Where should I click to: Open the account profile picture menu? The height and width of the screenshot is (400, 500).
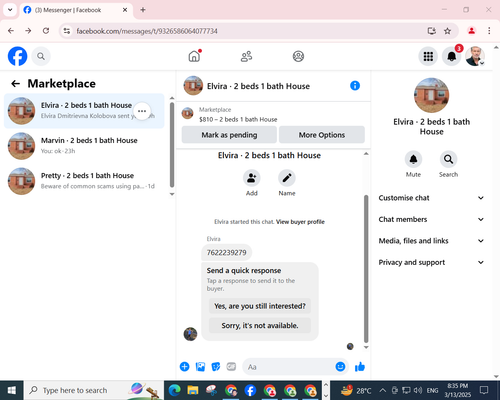pyautogui.click(x=475, y=56)
